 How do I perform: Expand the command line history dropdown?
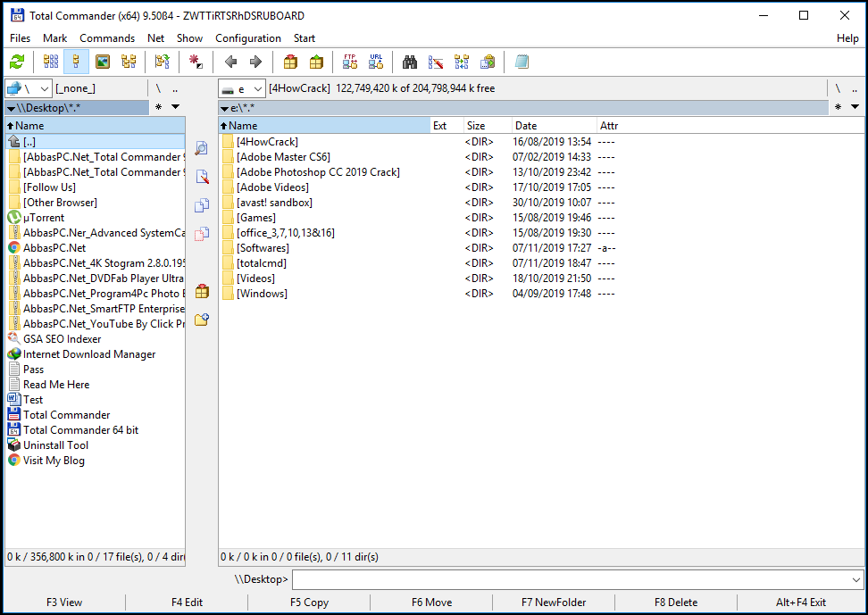tap(856, 579)
